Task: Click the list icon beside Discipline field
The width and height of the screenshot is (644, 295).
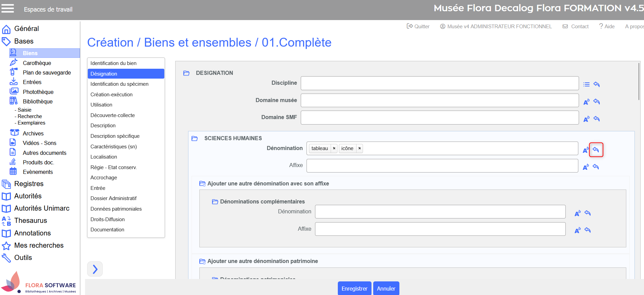Action: [586, 84]
